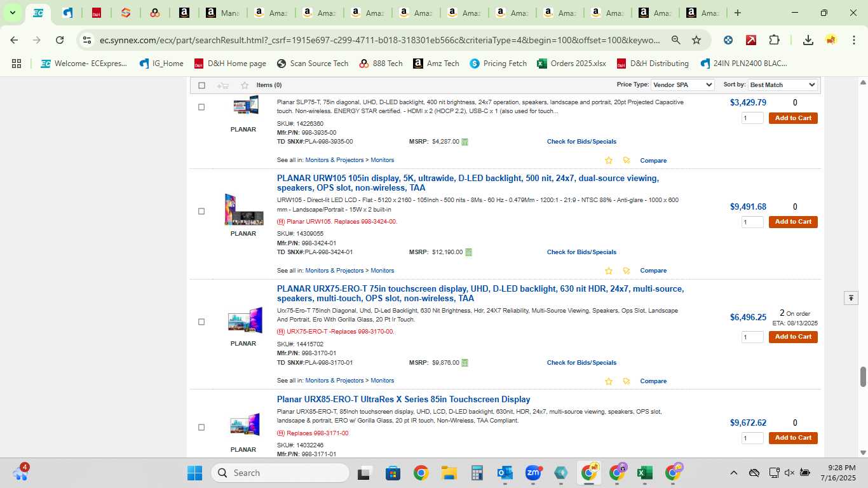The image size is (868, 488).
Task: Open the Orders 2025.xlsx bookmark
Action: 571,64
